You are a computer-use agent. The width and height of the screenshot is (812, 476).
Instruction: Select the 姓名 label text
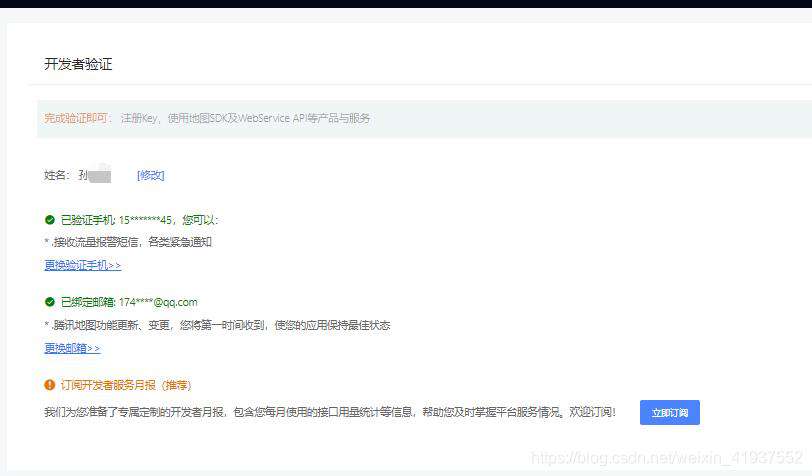pyautogui.click(x=55, y=175)
